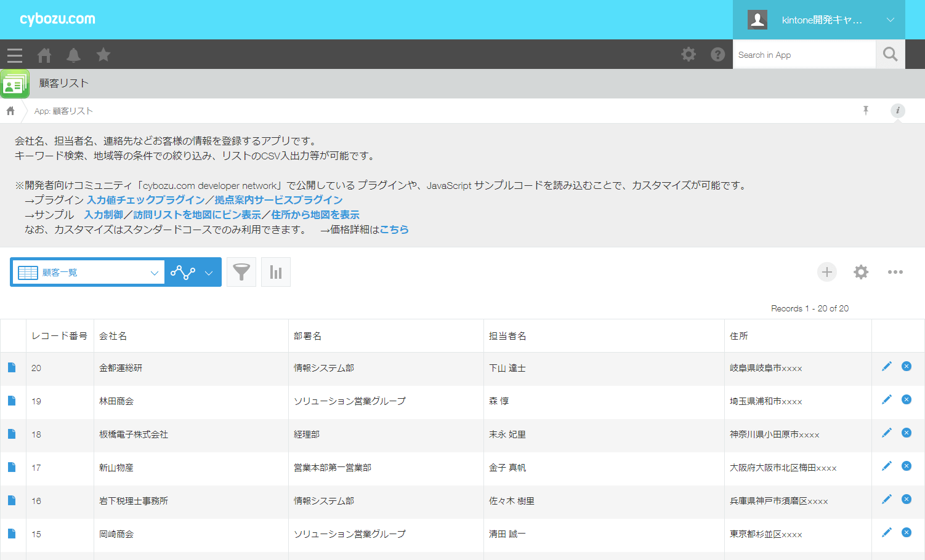Open the 入力値チェックプラグイン link
Viewport: 925px width, 560px height.
(x=146, y=200)
